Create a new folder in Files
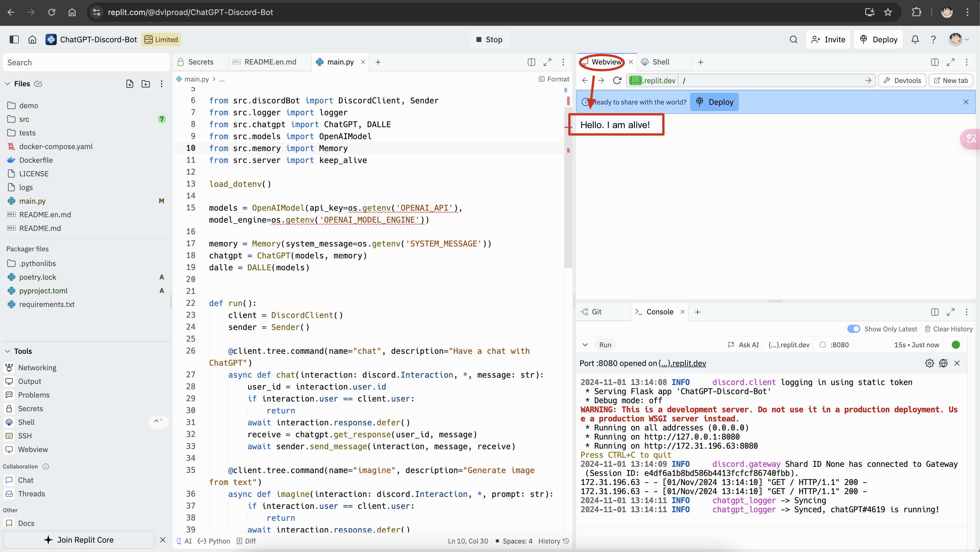Viewport: 980px width, 552px height. [146, 84]
